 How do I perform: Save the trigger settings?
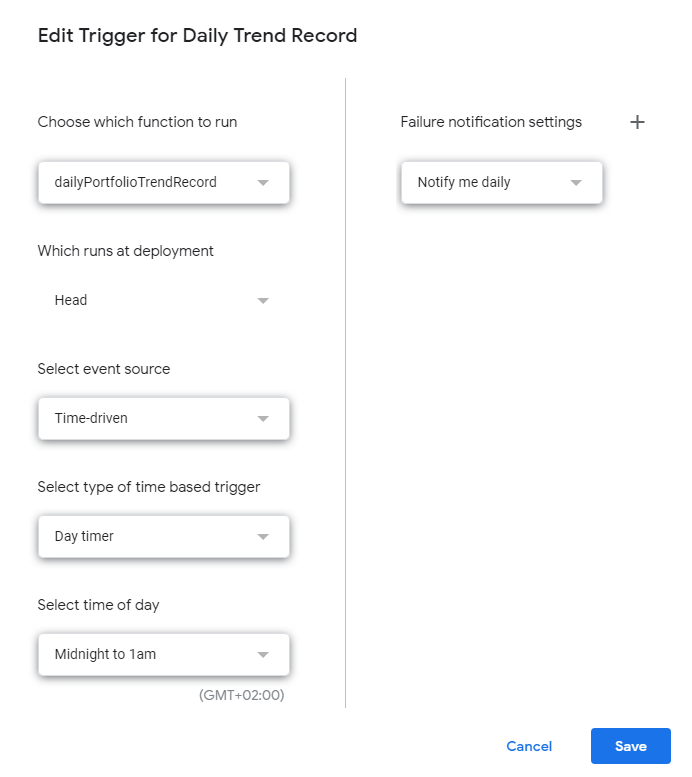[x=630, y=746]
